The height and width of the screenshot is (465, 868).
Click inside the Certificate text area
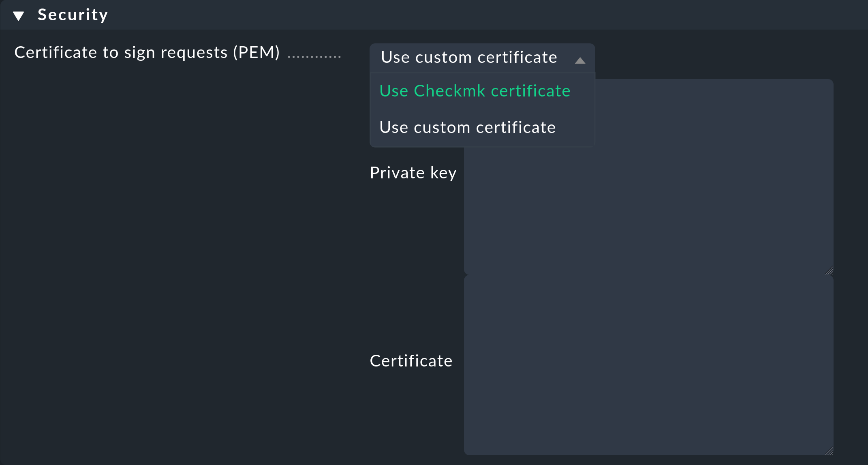pos(648,361)
